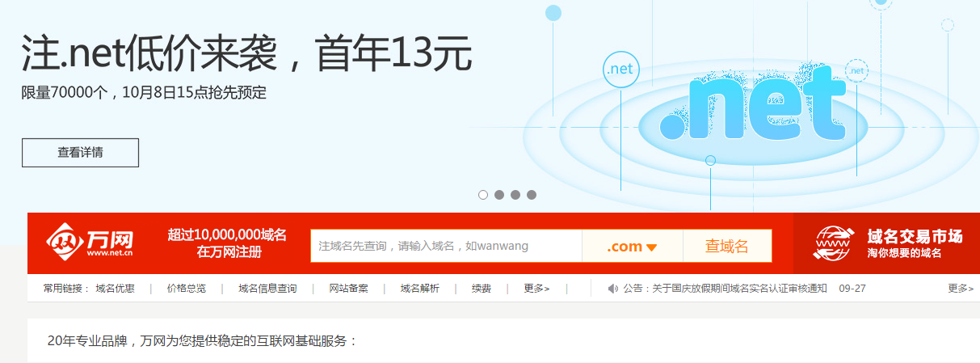Click the small .net circle bubble on left
The height and width of the screenshot is (363, 980).
tap(620, 70)
